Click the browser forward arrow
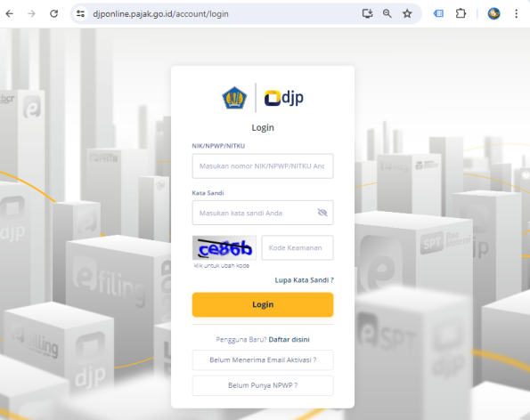This screenshot has width=530, height=420. tap(31, 14)
